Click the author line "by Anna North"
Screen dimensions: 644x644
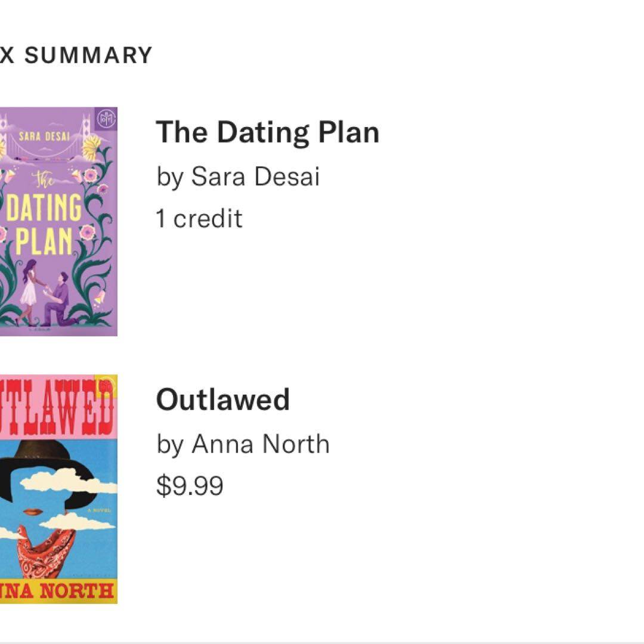point(243,444)
